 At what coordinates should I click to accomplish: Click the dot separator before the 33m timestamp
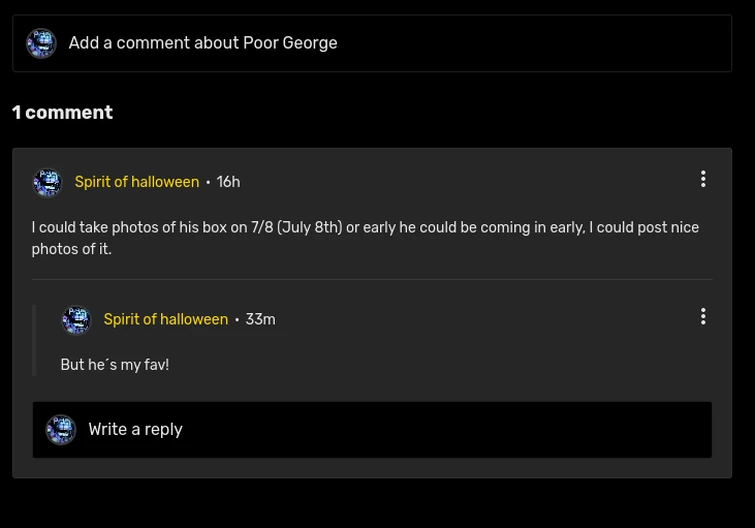coord(237,320)
